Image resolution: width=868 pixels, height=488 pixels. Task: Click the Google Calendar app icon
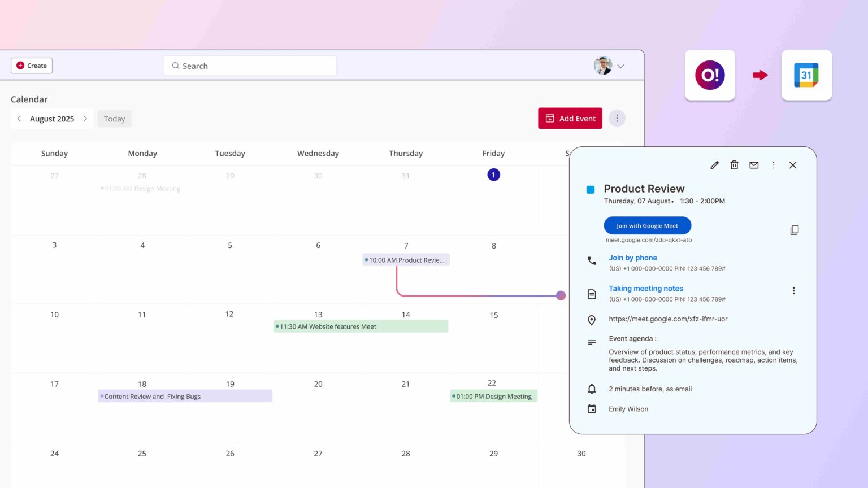click(806, 75)
